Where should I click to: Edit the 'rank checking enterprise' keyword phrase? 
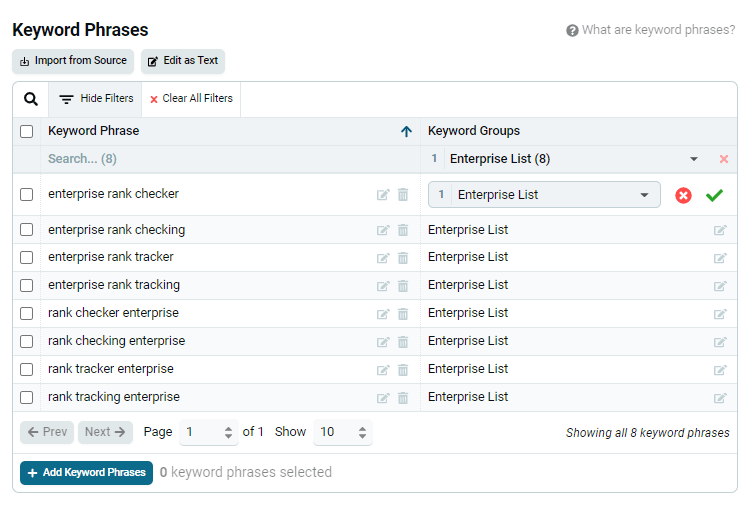[x=383, y=342]
